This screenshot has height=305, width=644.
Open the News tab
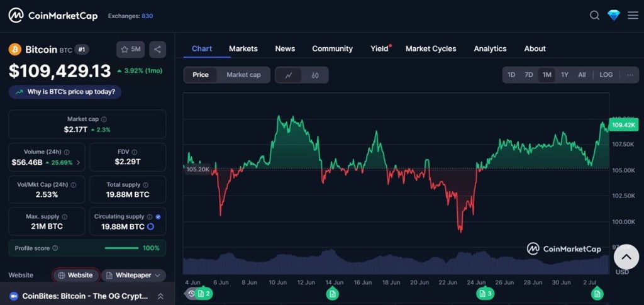[x=285, y=49]
